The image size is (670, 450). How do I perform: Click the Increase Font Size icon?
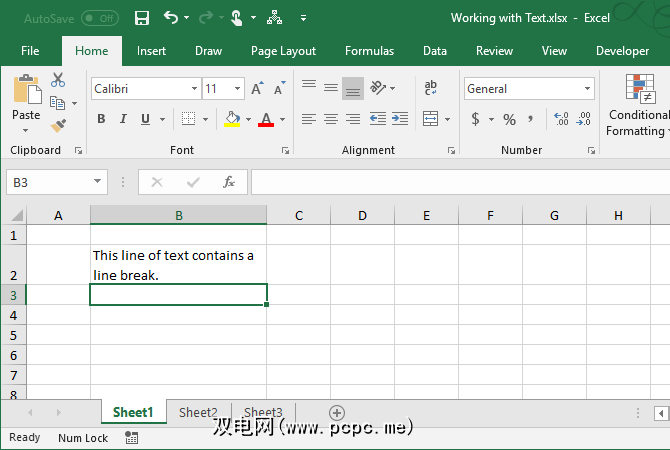tap(257, 89)
